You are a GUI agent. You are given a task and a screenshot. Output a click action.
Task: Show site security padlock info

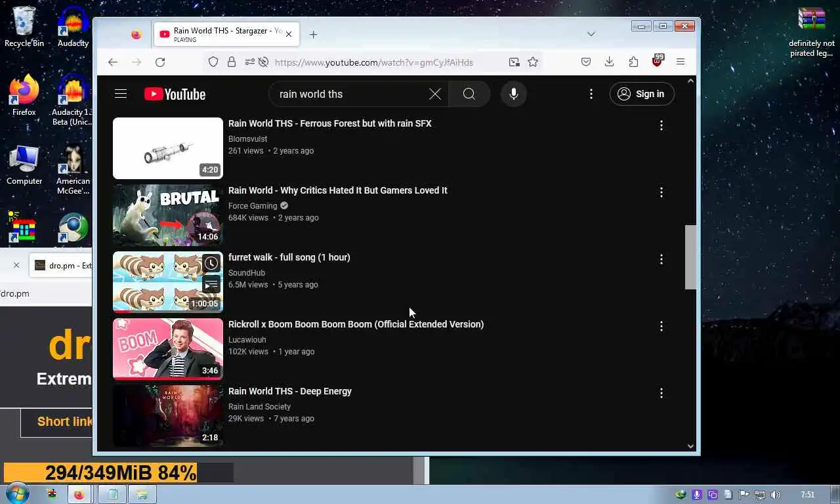232,62
